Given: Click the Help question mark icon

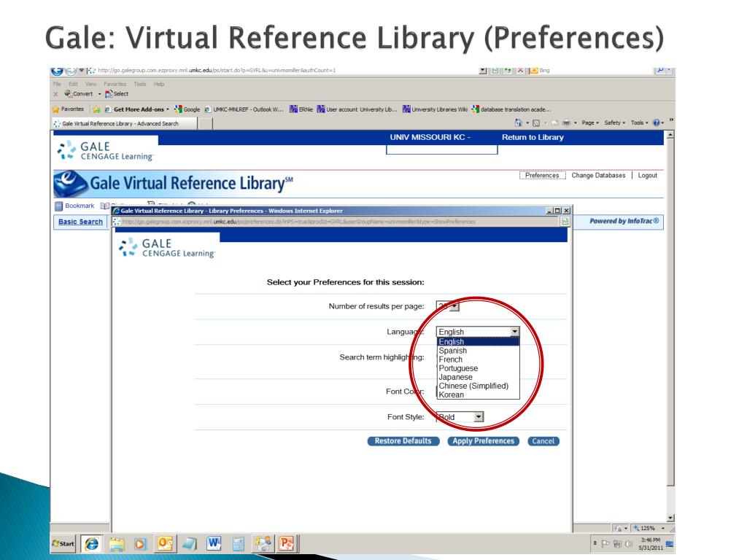Looking at the screenshot, I should tap(657, 122).
